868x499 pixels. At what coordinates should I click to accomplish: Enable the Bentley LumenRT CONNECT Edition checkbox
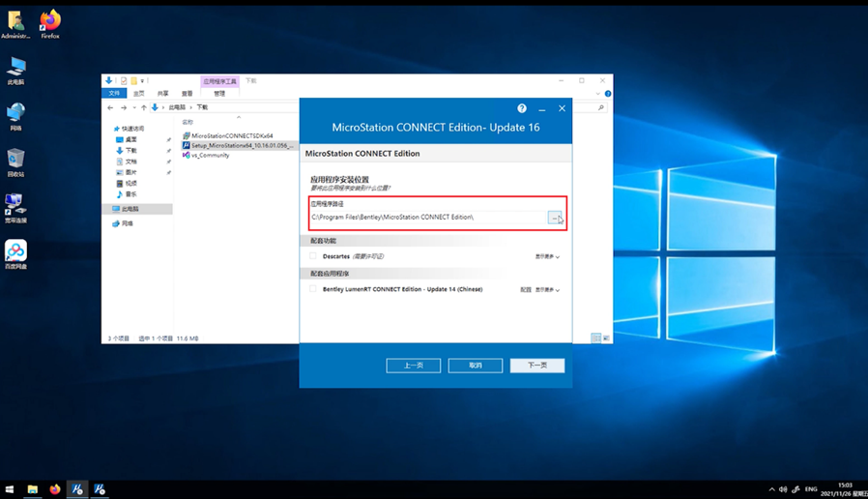313,289
